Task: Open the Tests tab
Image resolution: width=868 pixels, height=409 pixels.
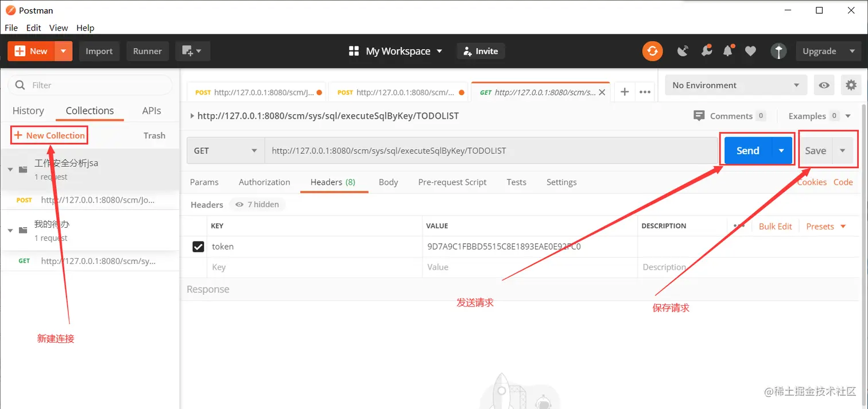Action: tap(517, 182)
